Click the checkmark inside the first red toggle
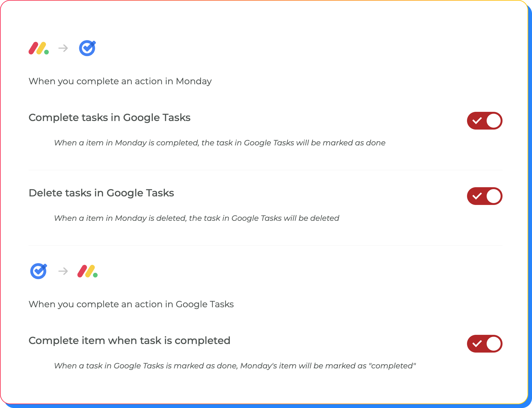The width and height of the screenshot is (532, 408). click(477, 121)
